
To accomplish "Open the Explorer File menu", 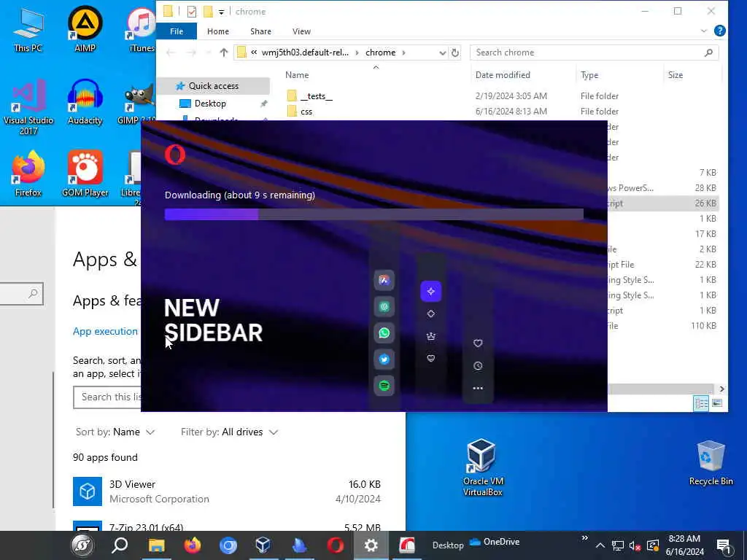I will [x=177, y=31].
